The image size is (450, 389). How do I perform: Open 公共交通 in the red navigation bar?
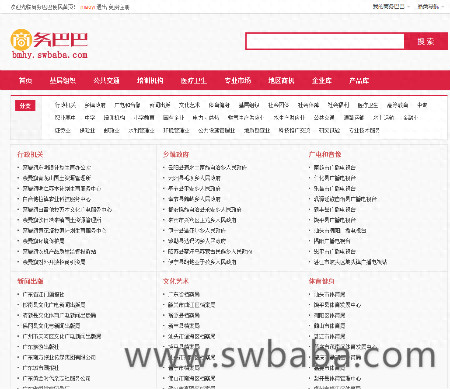(x=106, y=80)
